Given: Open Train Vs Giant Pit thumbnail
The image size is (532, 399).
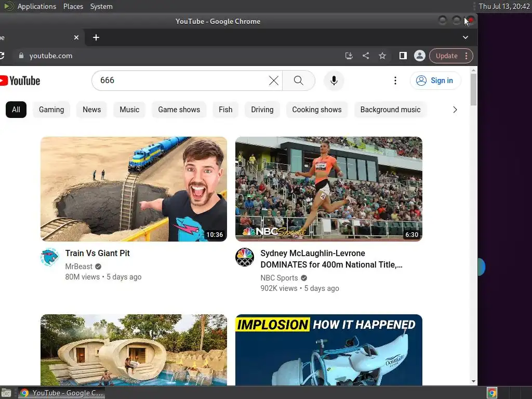Looking at the screenshot, I should (x=134, y=189).
